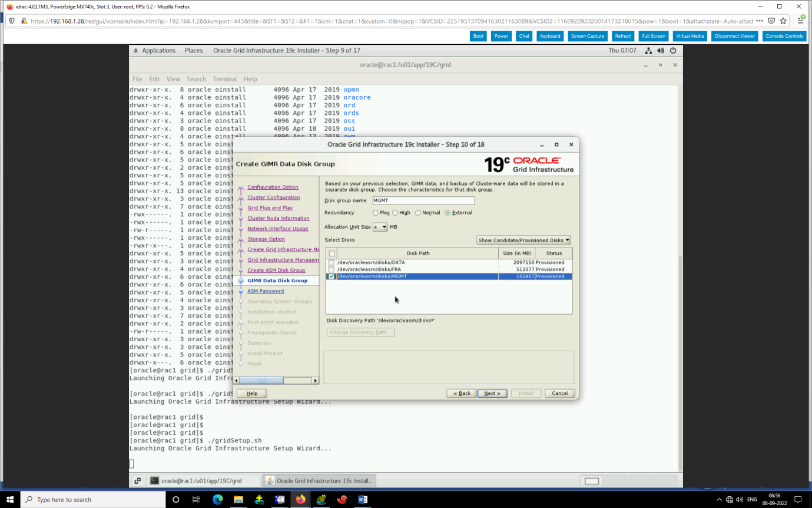Open the GNOME power menu icon
812x508 pixels.
tap(673, 51)
